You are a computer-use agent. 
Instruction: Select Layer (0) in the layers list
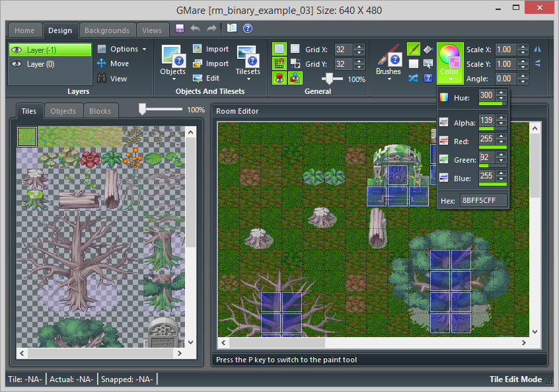pos(50,64)
